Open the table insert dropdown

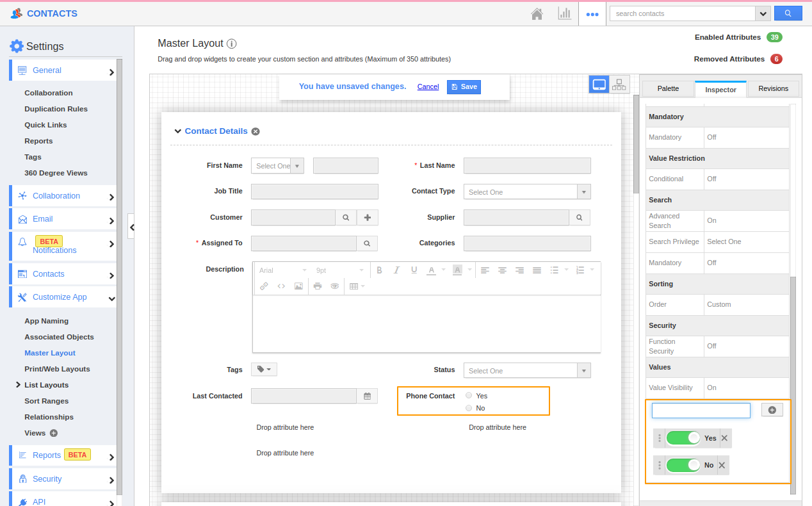(357, 286)
